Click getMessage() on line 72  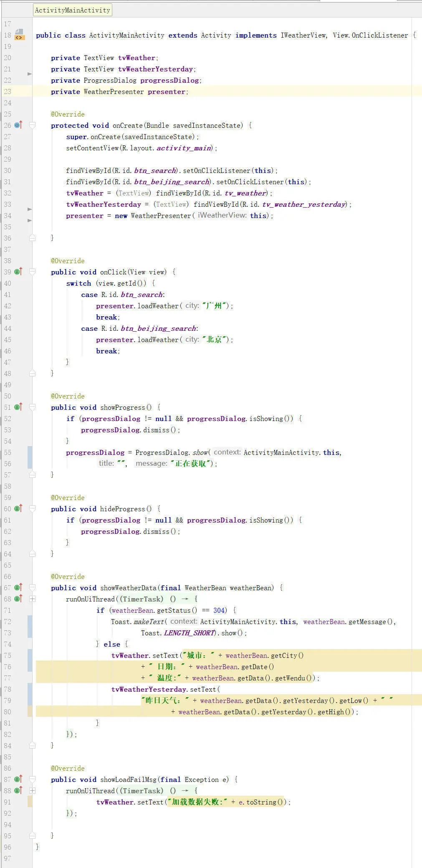(x=371, y=622)
